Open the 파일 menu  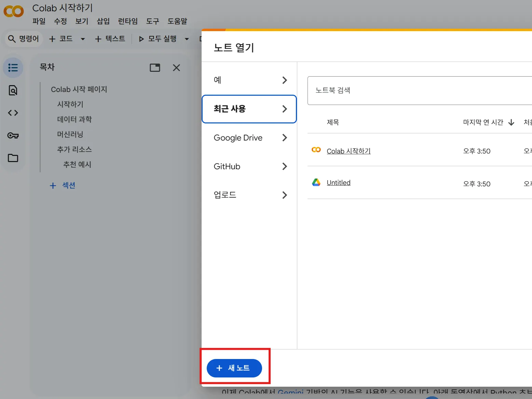click(39, 21)
